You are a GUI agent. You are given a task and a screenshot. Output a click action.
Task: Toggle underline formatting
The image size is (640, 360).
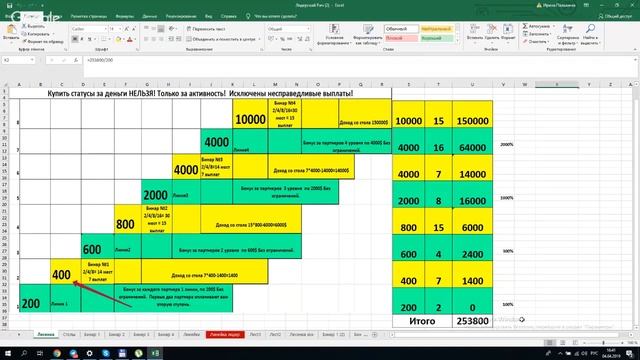point(89,39)
